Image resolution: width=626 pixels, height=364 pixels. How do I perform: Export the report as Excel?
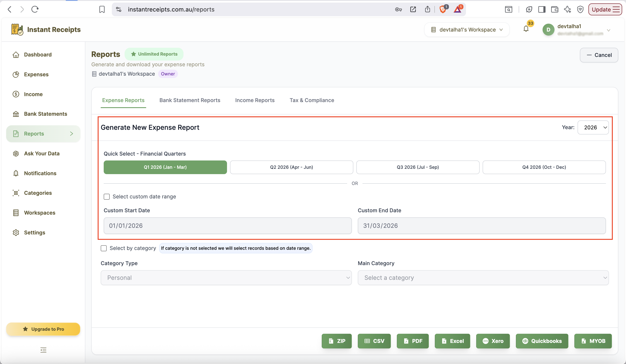[x=452, y=341]
